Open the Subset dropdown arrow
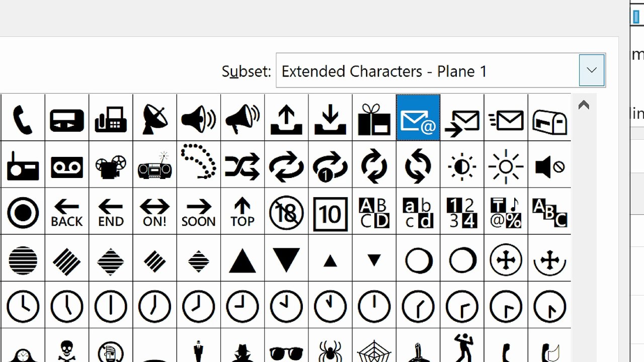The height and width of the screenshot is (362, 644). point(592,70)
